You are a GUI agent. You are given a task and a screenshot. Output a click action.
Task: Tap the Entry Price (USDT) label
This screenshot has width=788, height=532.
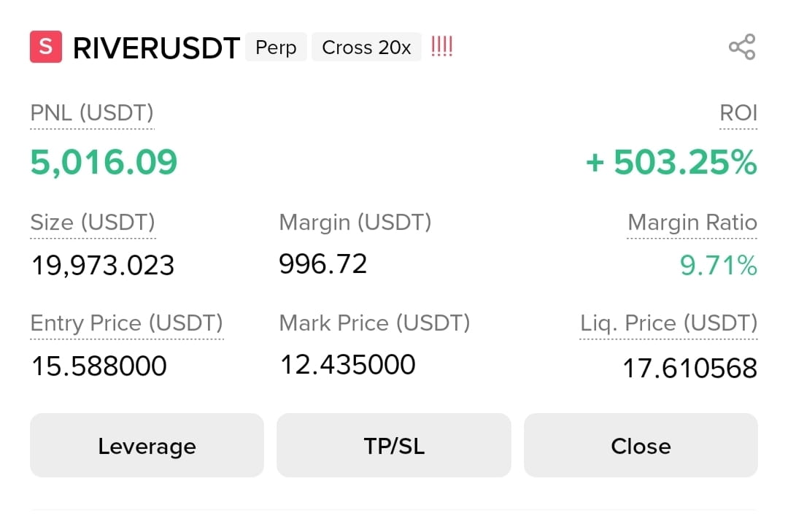[x=127, y=323]
